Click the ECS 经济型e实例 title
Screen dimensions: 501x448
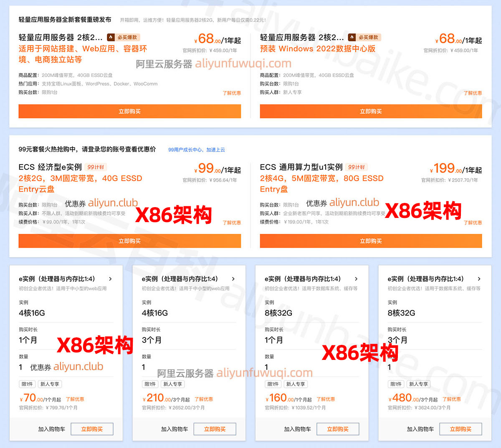50,167
